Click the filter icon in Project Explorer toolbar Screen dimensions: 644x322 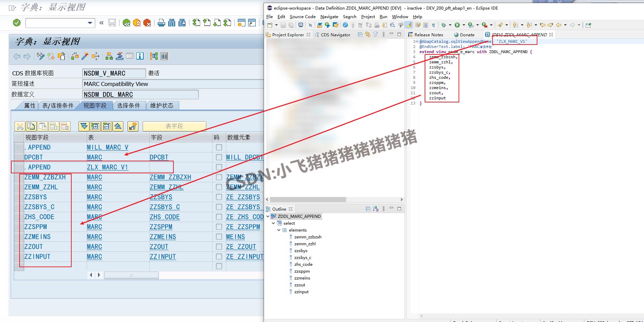point(375,34)
